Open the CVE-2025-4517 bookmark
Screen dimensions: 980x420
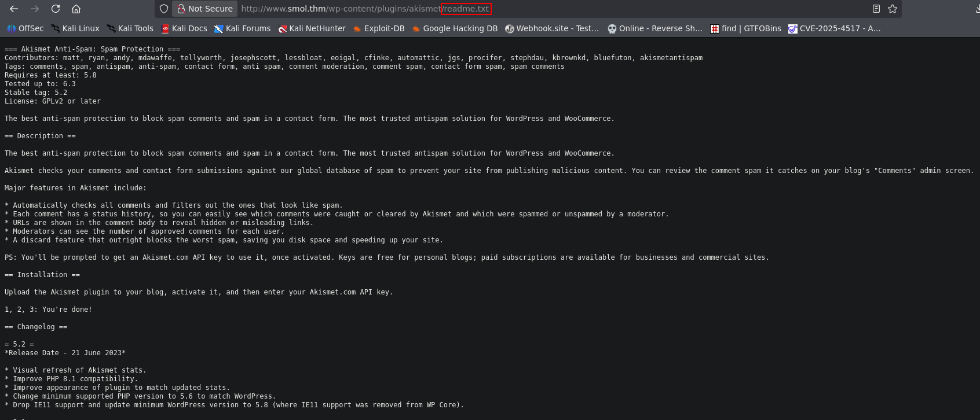pyautogui.click(x=835, y=28)
